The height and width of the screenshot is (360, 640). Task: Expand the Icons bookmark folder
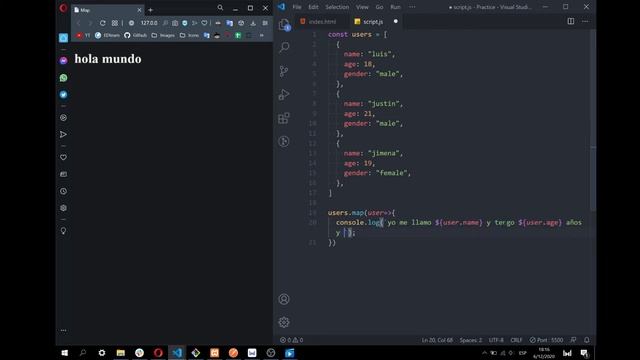(x=190, y=36)
